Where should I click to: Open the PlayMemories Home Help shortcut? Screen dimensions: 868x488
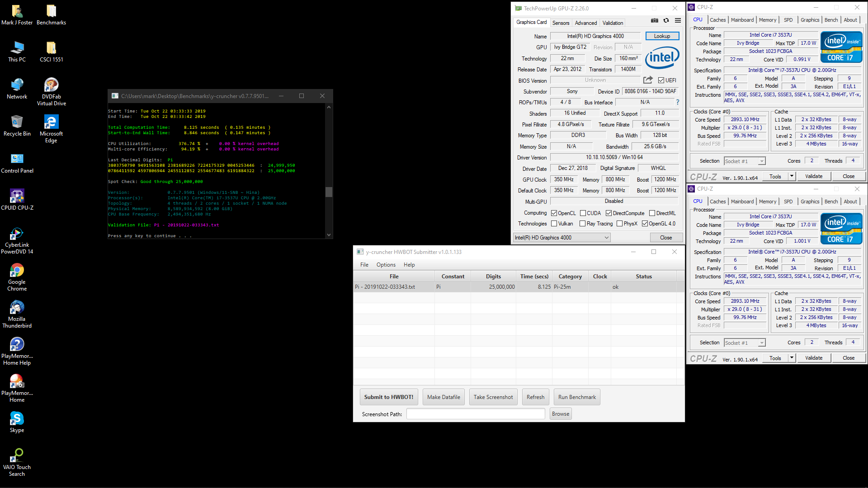(17, 352)
